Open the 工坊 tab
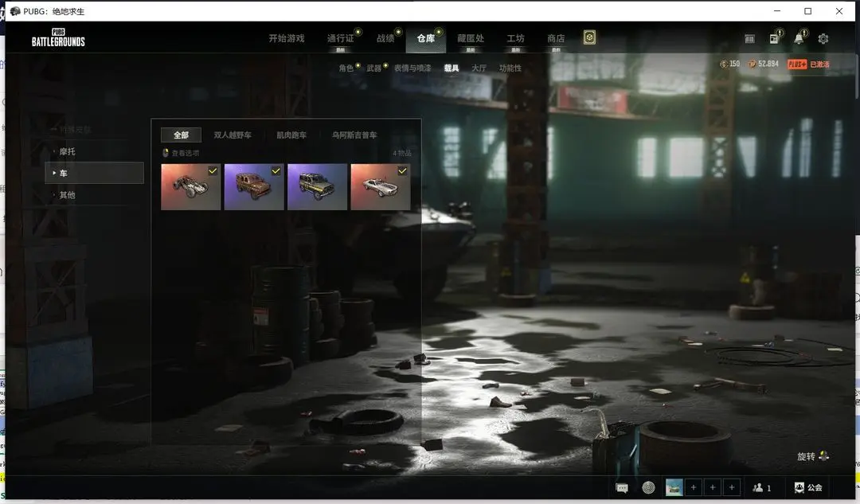 515,38
